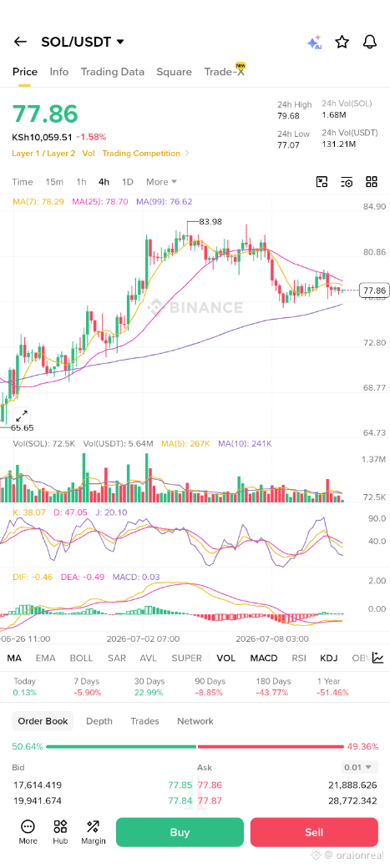
Task: Open the More menu icon
Action: coord(28,832)
